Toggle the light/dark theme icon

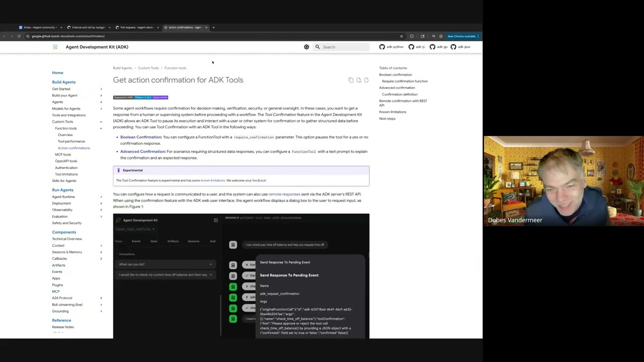click(x=306, y=47)
